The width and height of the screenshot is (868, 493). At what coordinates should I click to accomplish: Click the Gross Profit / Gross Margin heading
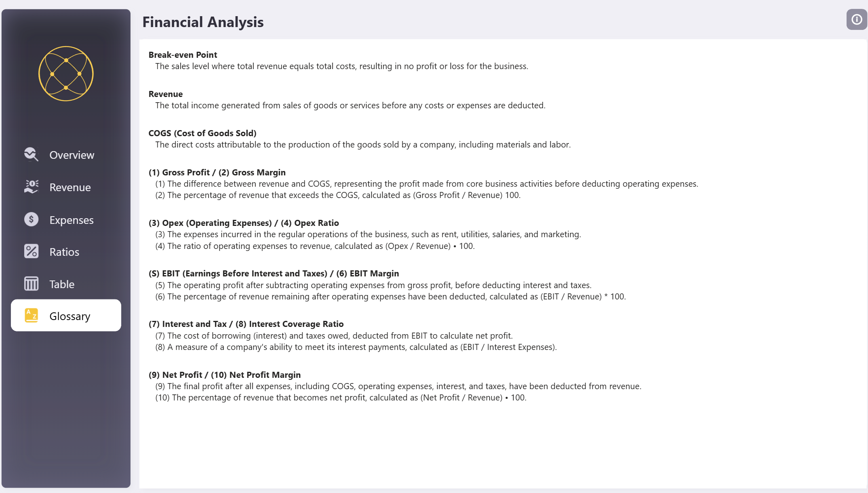point(217,173)
